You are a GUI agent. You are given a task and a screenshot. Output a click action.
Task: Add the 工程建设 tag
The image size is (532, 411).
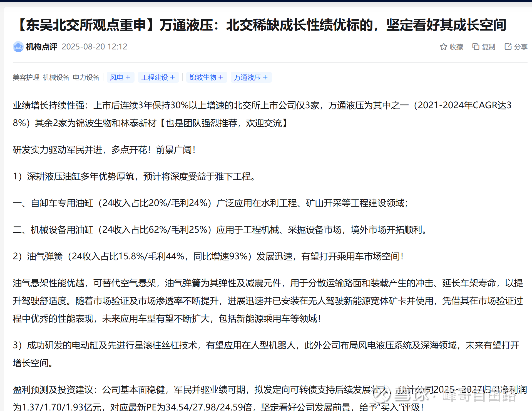158,77
